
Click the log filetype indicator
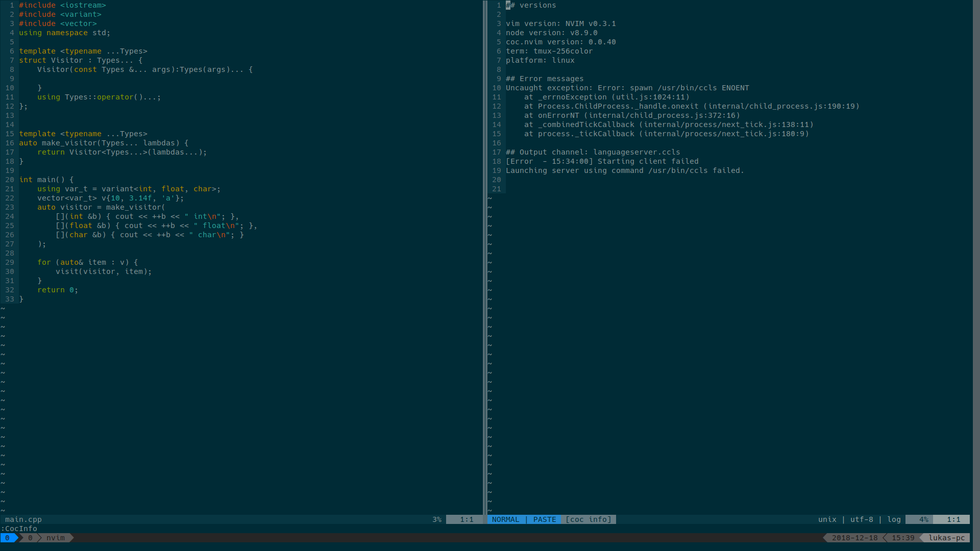[894, 519]
